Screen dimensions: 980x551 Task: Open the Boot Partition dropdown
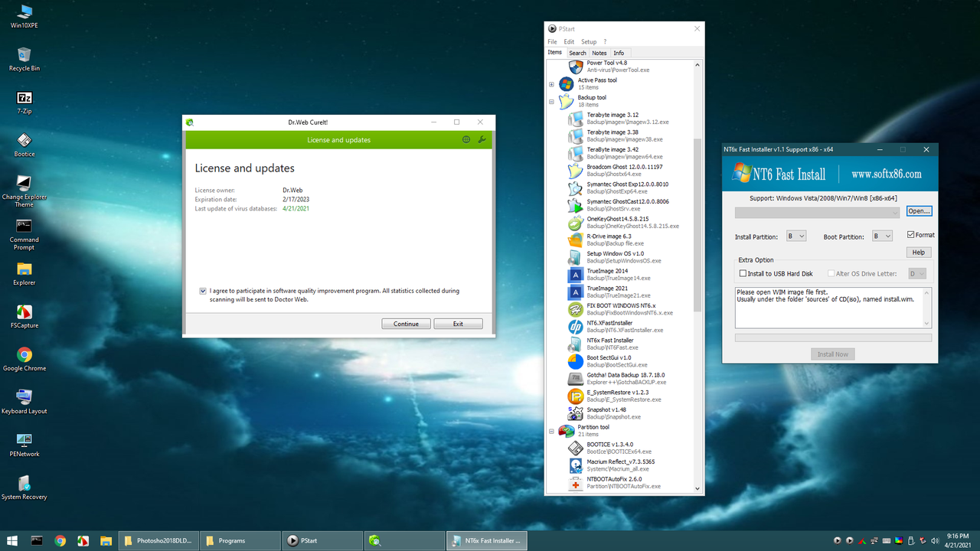(883, 236)
